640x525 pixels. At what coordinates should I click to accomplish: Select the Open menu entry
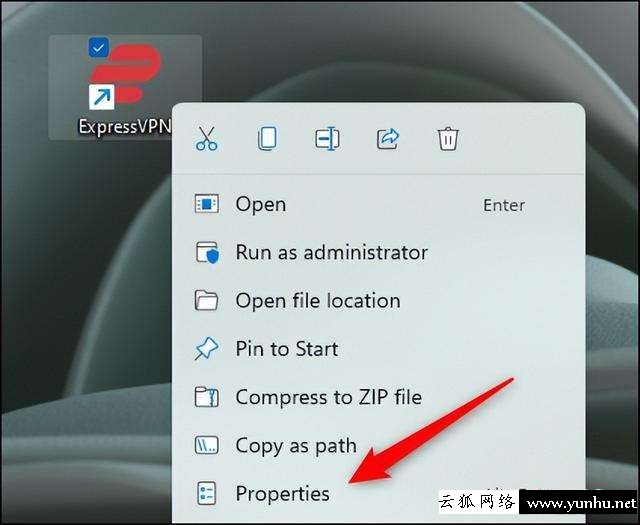(378, 204)
